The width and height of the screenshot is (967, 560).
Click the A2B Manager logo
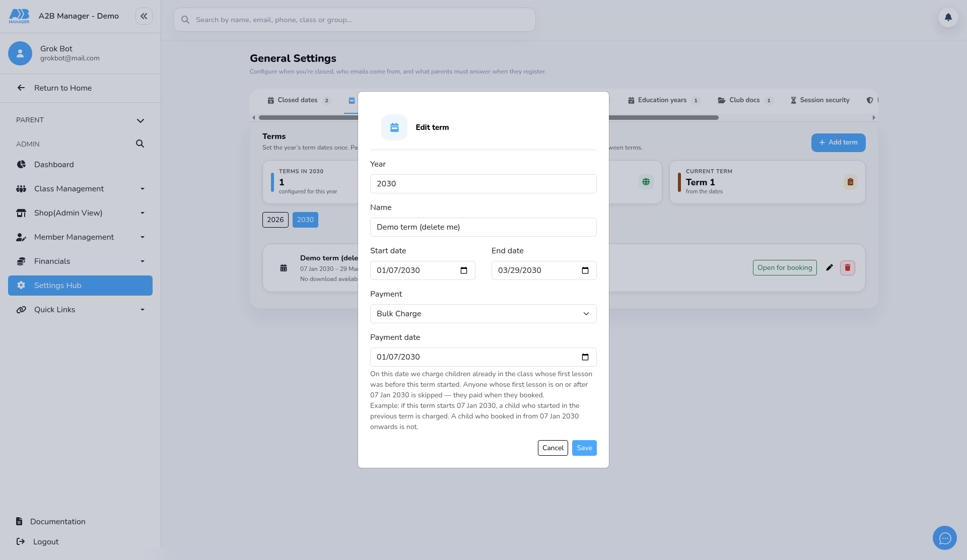pyautogui.click(x=19, y=16)
